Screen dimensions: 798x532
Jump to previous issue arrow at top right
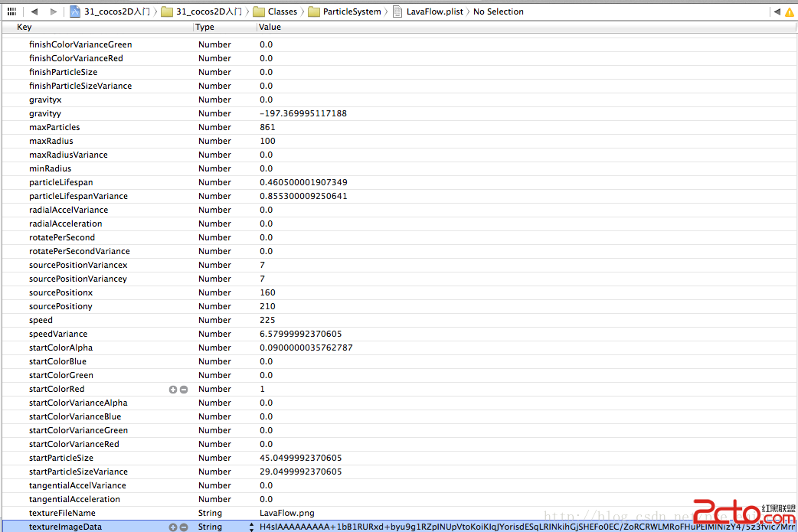tap(777, 11)
